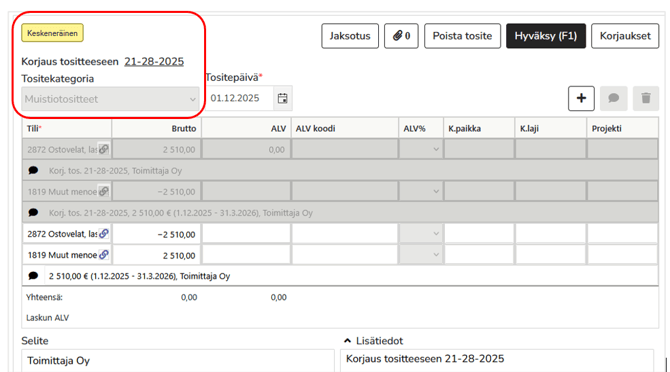670x372 pixels.
Task: Click K.laji field on editable 1819 row
Action: click(x=550, y=255)
